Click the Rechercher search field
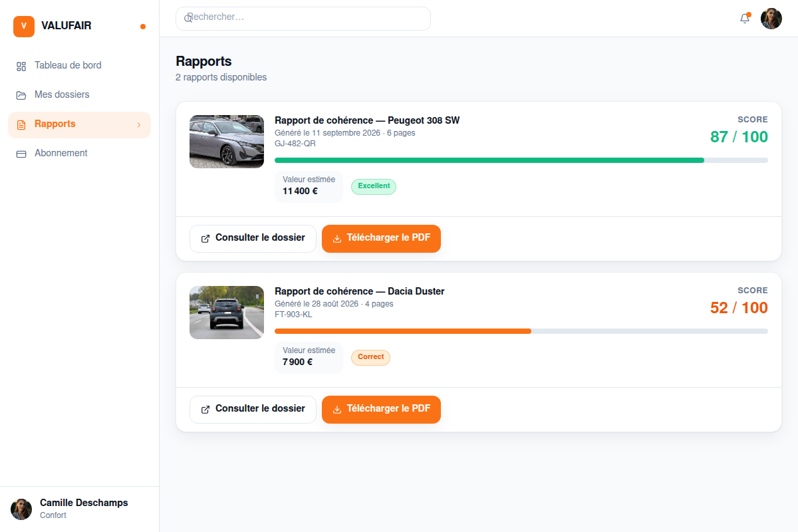The height and width of the screenshot is (532, 798). [303, 19]
